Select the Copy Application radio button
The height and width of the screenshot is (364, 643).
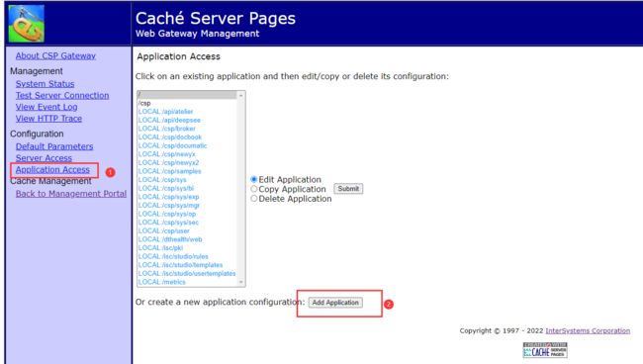click(x=254, y=189)
